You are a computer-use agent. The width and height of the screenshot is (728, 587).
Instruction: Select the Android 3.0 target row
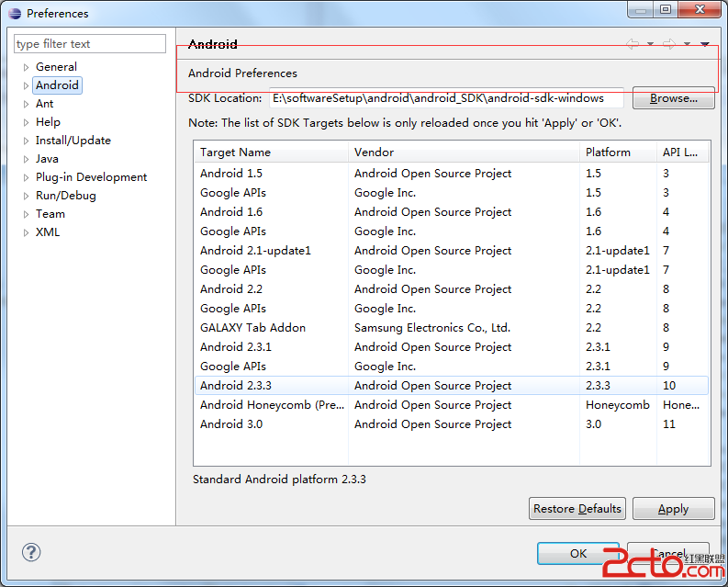452,424
